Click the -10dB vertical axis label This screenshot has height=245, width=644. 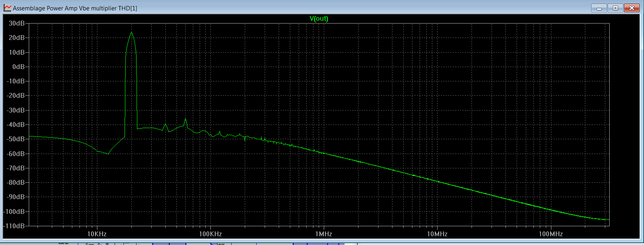point(16,81)
